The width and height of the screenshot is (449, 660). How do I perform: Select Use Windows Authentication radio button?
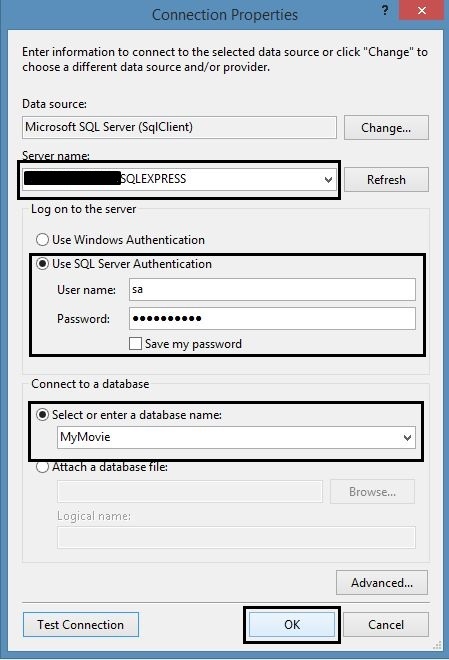pyautogui.click(x=42, y=240)
